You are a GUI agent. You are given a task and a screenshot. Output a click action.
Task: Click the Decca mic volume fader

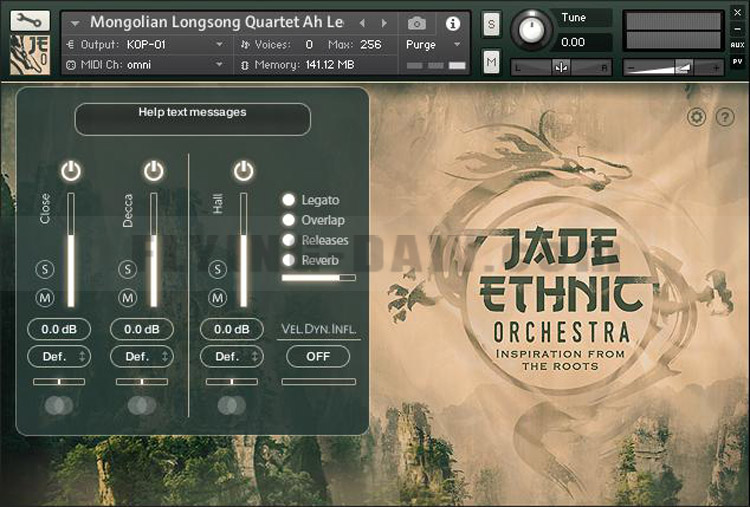point(154,250)
